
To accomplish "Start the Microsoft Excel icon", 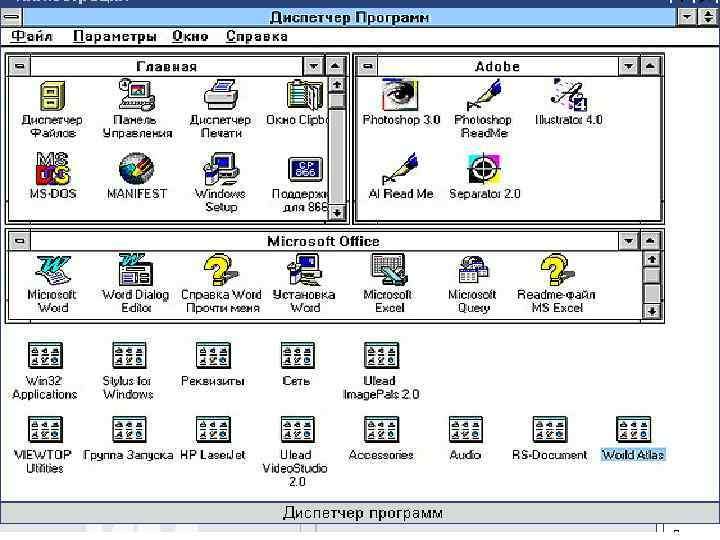I will 389,270.
